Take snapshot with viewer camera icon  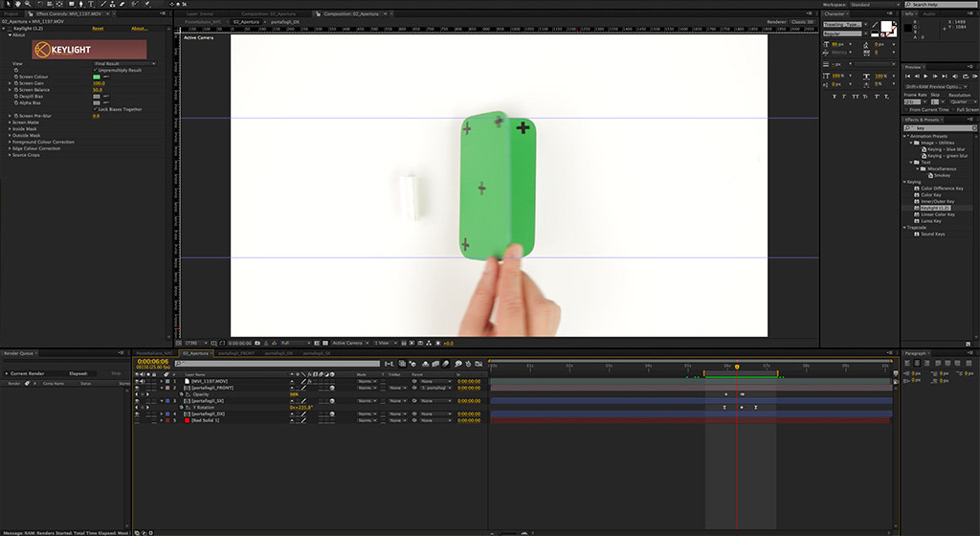point(257,343)
